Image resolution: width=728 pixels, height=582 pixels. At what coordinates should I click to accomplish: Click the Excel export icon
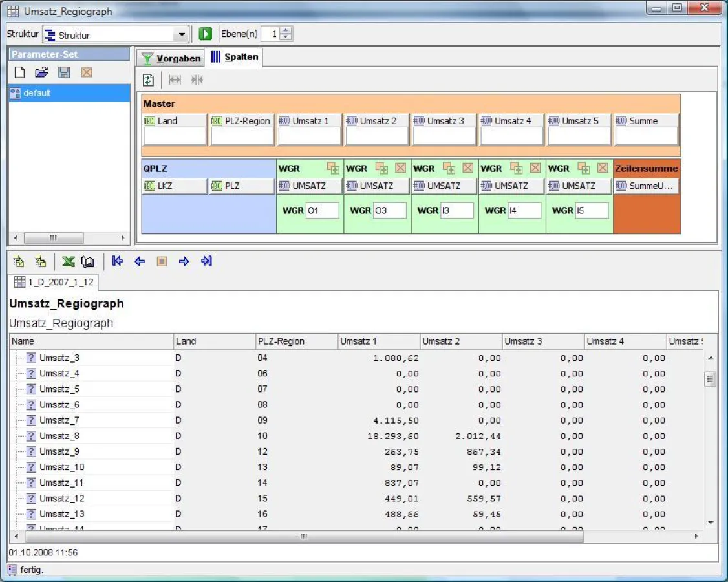click(69, 262)
